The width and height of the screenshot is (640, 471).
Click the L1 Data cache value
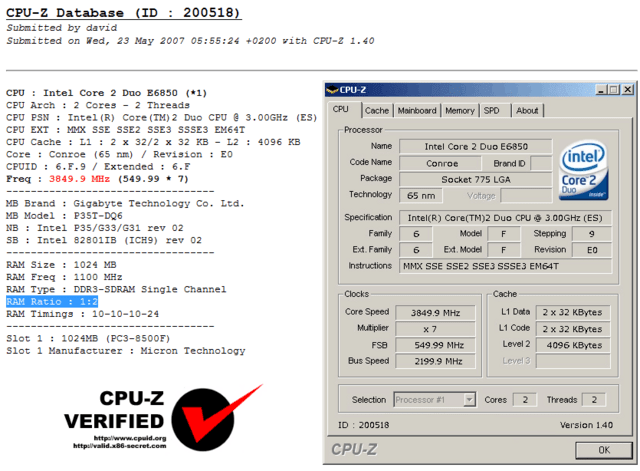tap(573, 313)
